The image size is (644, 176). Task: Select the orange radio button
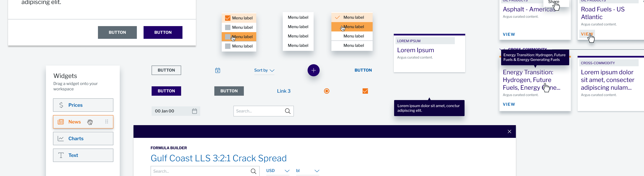[327, 91]
